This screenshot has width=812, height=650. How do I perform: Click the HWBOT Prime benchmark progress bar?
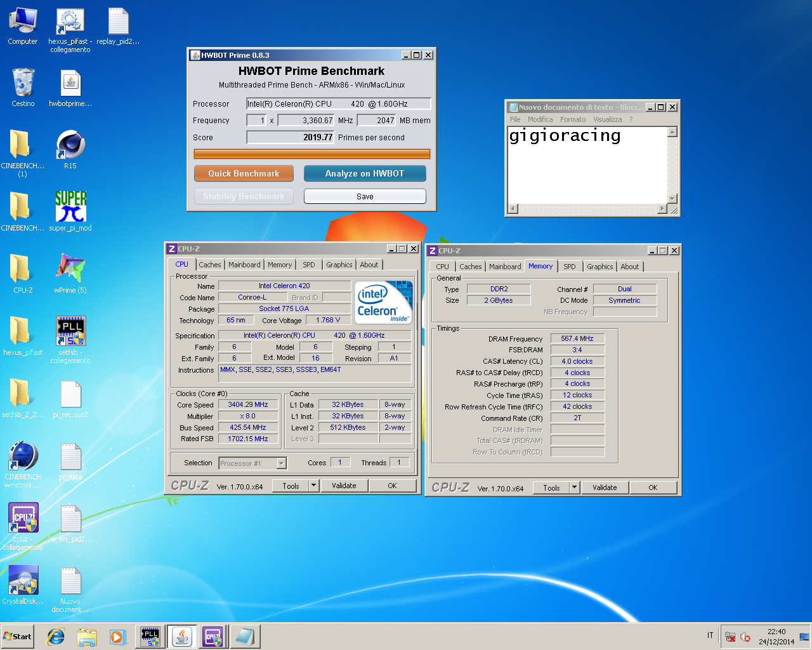(311, 154)
